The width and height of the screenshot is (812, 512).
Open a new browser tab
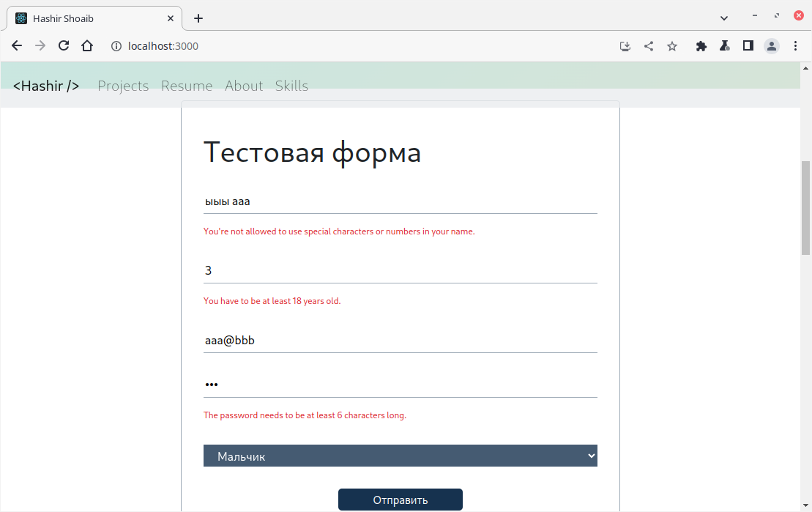198,18
